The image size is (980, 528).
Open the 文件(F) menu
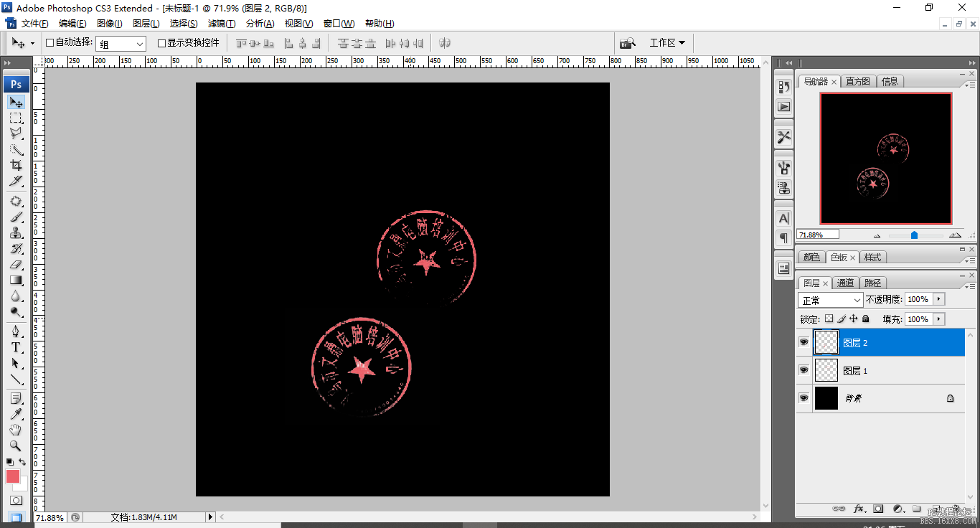35,24
